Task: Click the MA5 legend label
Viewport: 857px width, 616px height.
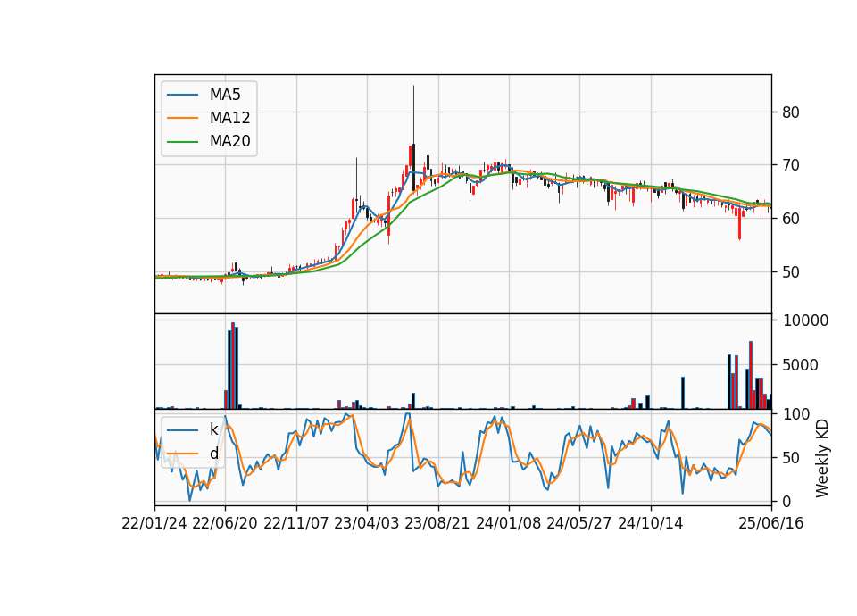Action: [225, 95]
